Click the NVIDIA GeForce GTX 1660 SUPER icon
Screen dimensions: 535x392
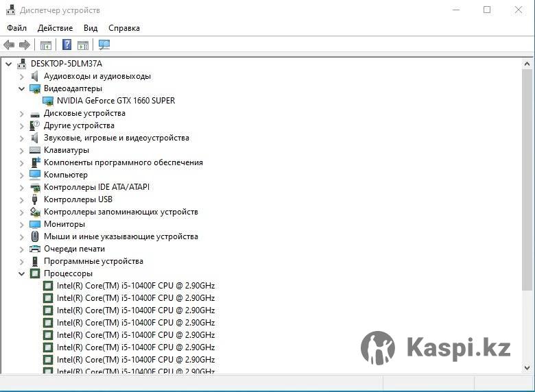(48, 101)
